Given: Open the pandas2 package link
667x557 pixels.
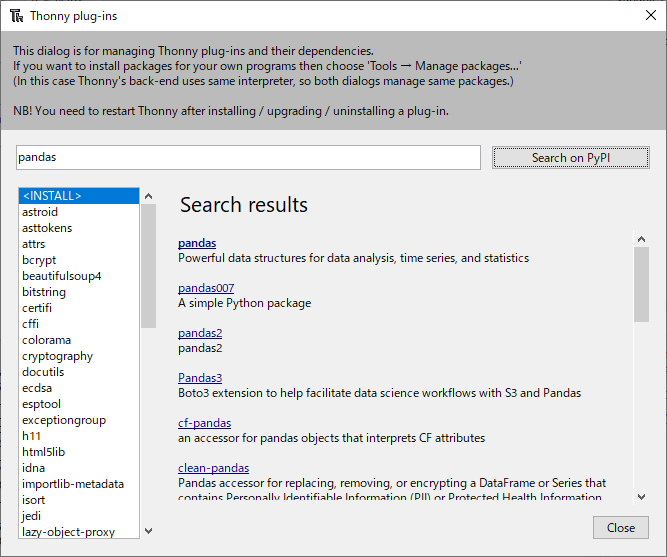Looking at the screenshot, I should pyautogui.click(x=200, y=333).
